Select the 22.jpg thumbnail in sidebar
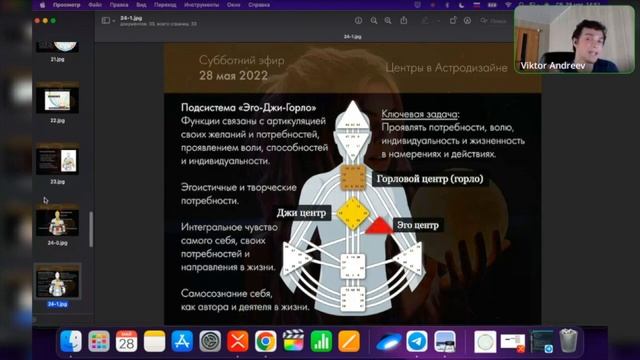 point(58,98)
